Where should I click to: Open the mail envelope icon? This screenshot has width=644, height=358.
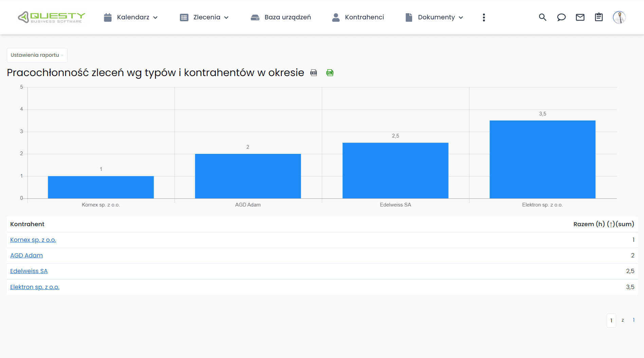[580, 17]
